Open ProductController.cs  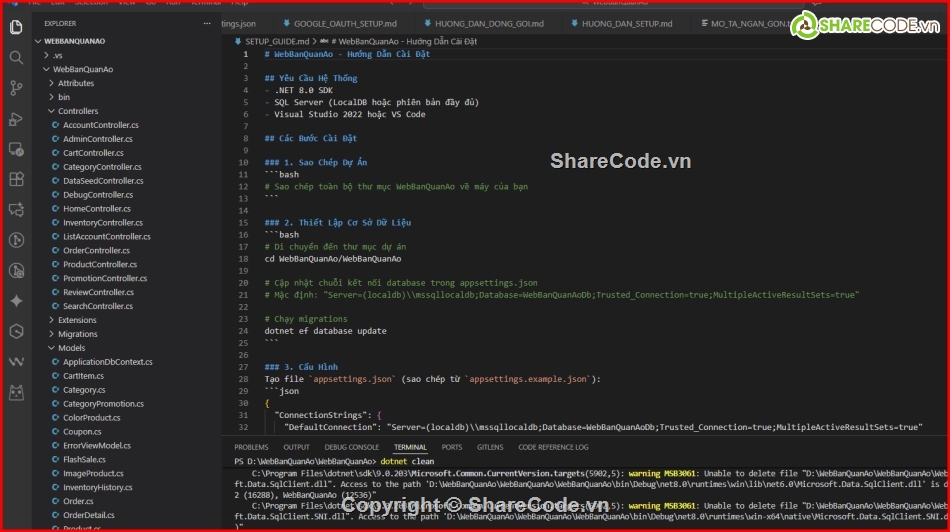(100, 264)
